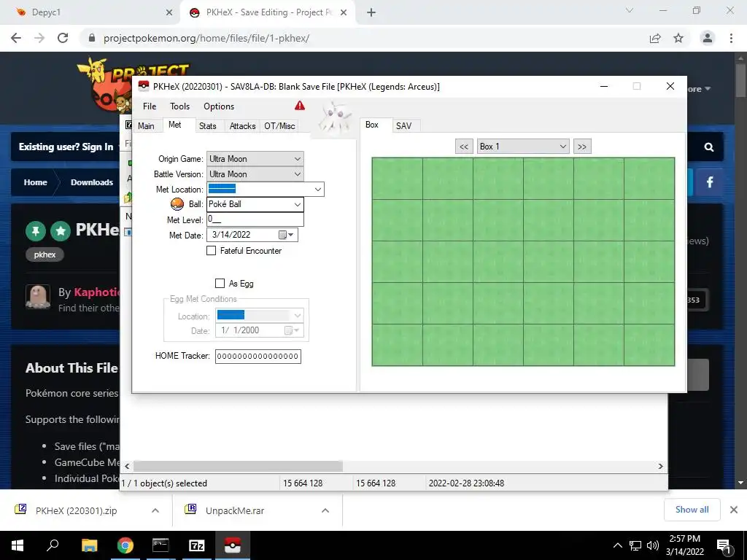Go to next box with the >> button

pos(582,147)
